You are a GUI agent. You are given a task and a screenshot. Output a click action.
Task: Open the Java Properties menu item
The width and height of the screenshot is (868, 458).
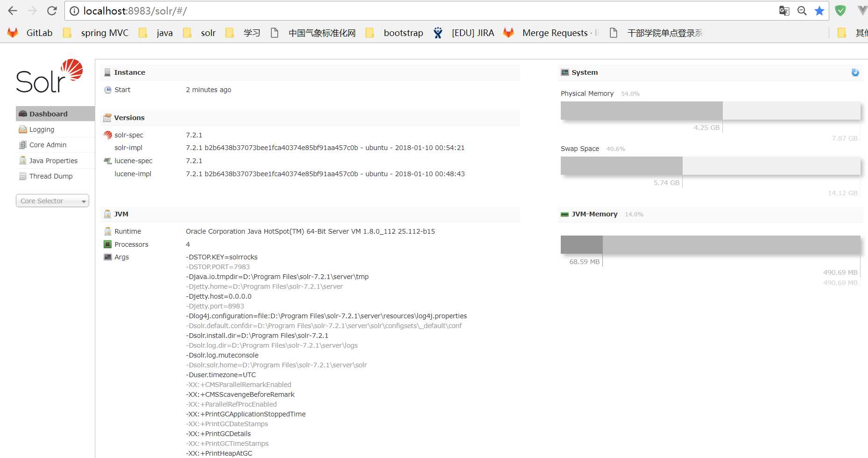tap(55, 161)
